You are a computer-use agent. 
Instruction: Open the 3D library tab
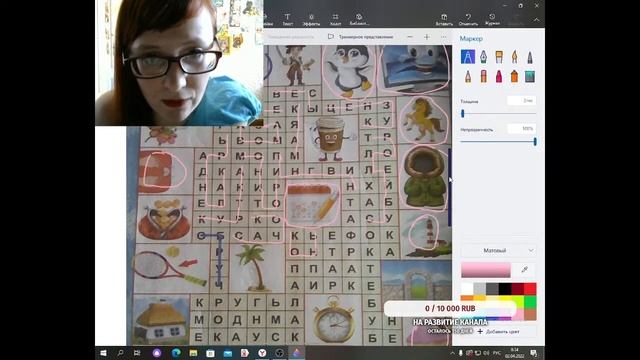[x=359, y=20]
